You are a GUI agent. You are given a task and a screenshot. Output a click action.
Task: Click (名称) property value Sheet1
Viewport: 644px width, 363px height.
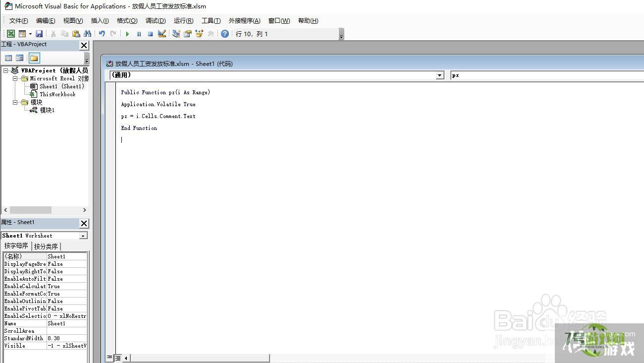(67, 256)
